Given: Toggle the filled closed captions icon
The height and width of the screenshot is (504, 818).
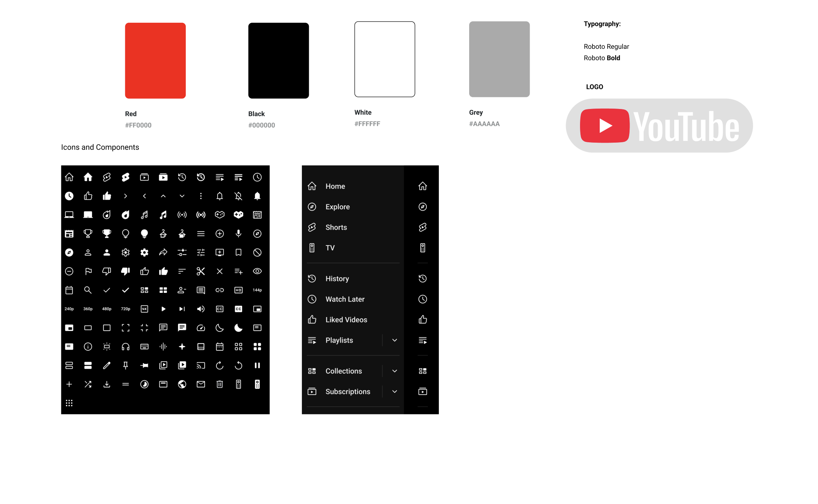Looking at the screenshot, I should 238,309.
